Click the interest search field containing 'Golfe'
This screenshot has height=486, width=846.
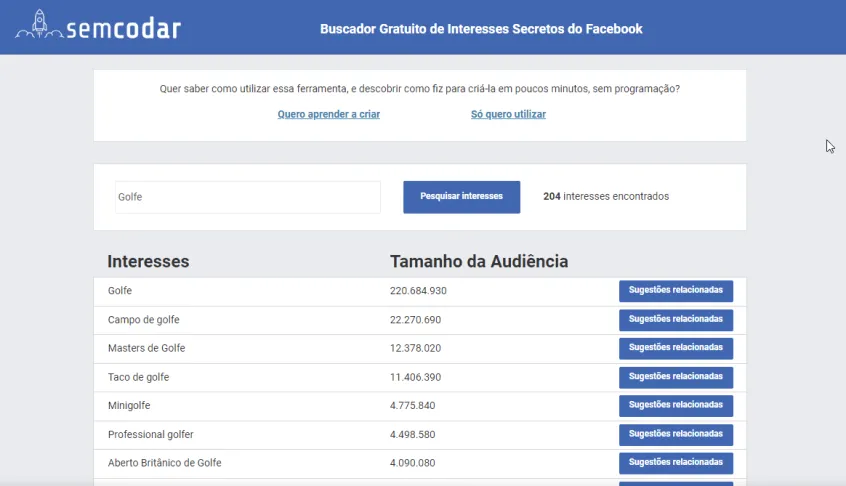pos(247,197)
